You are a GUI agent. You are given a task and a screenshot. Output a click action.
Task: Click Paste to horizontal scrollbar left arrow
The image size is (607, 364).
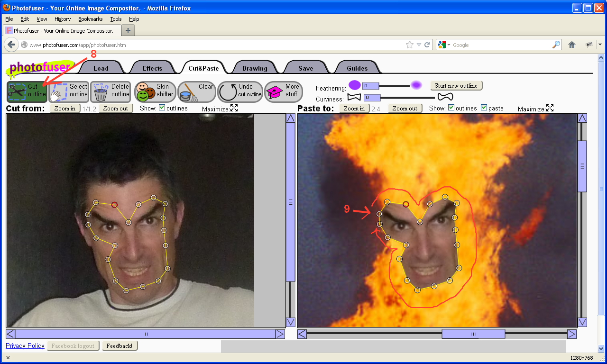tap(302, 334)
